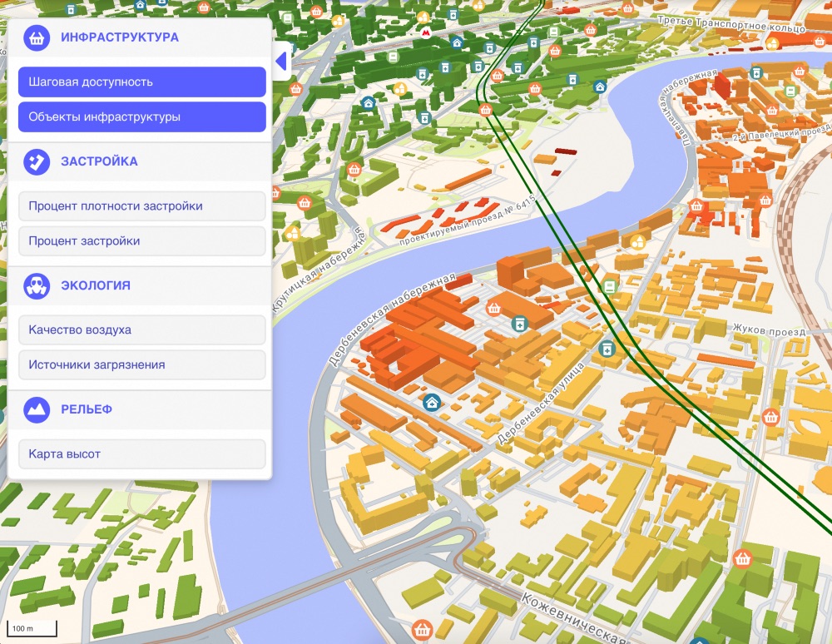Select basket icon south of Жуков проезд
This screenshot has height=644, width=832.
(771, 417)
